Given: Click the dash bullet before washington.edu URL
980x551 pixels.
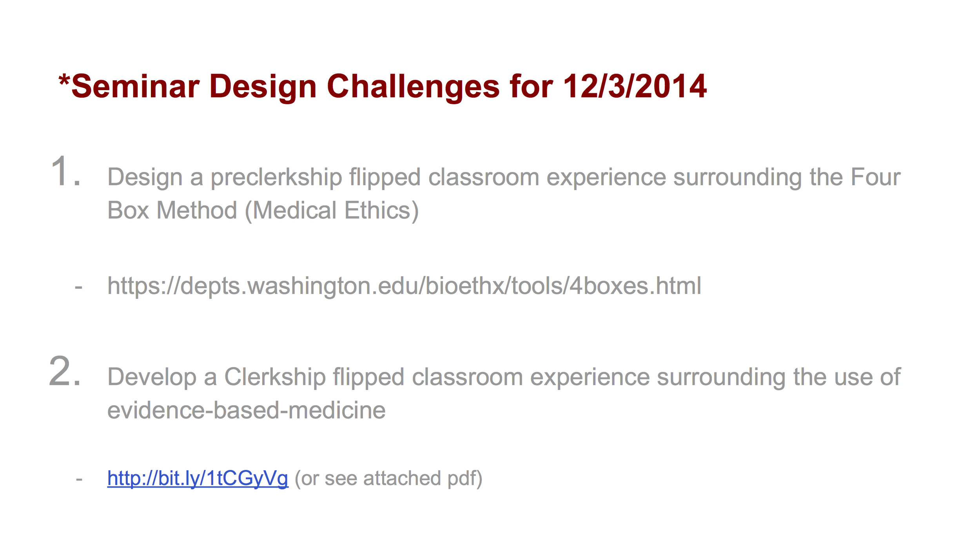Looking at the screenshot, I should tap(78, 288).
